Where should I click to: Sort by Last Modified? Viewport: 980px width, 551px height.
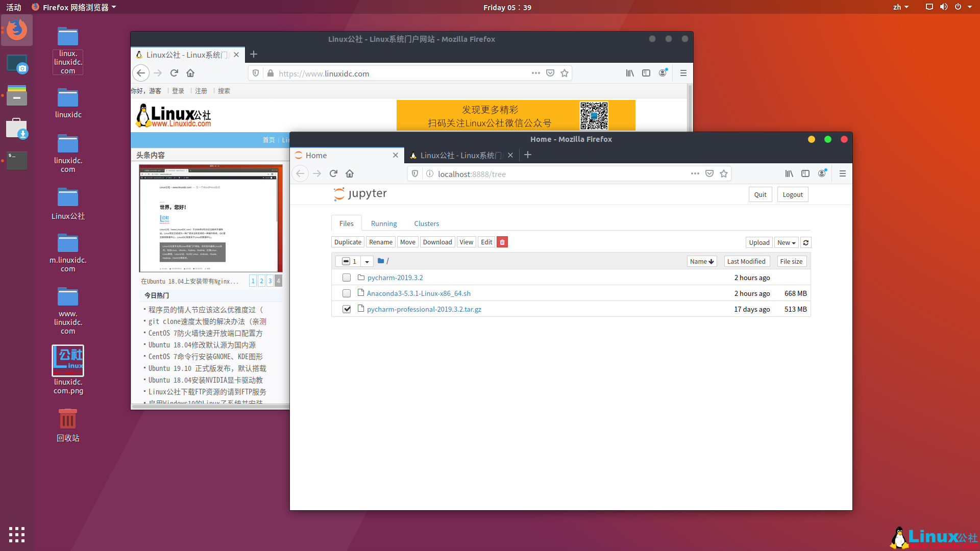[746, 261]
